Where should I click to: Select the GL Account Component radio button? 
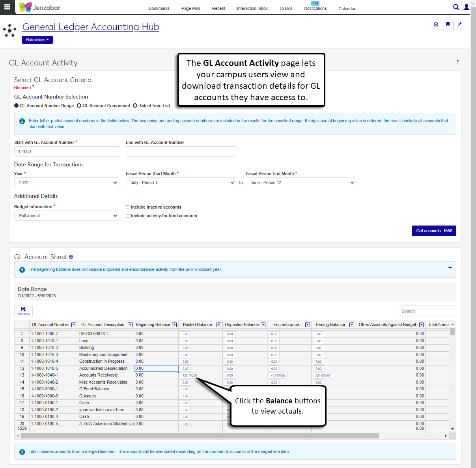79,106
